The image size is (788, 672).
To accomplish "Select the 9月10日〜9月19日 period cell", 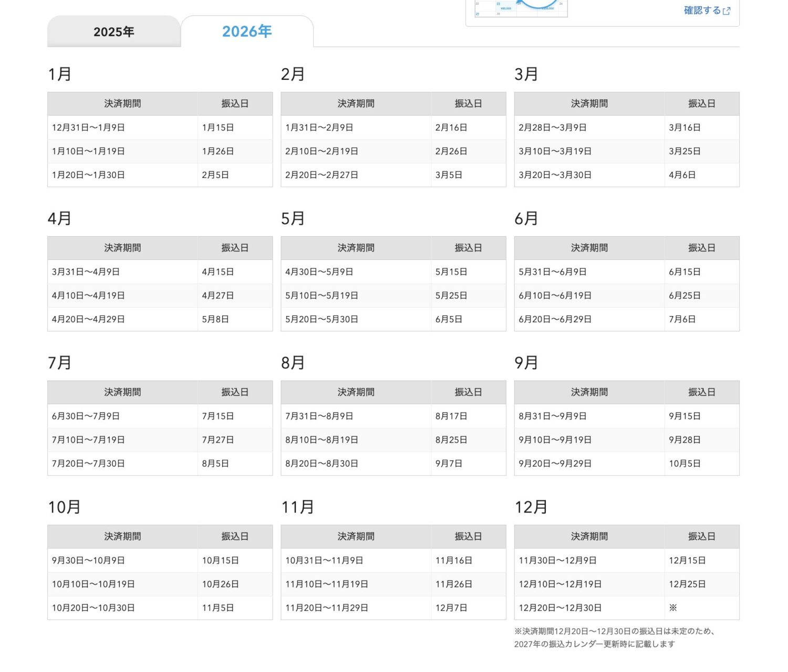I will click(555, 440).
